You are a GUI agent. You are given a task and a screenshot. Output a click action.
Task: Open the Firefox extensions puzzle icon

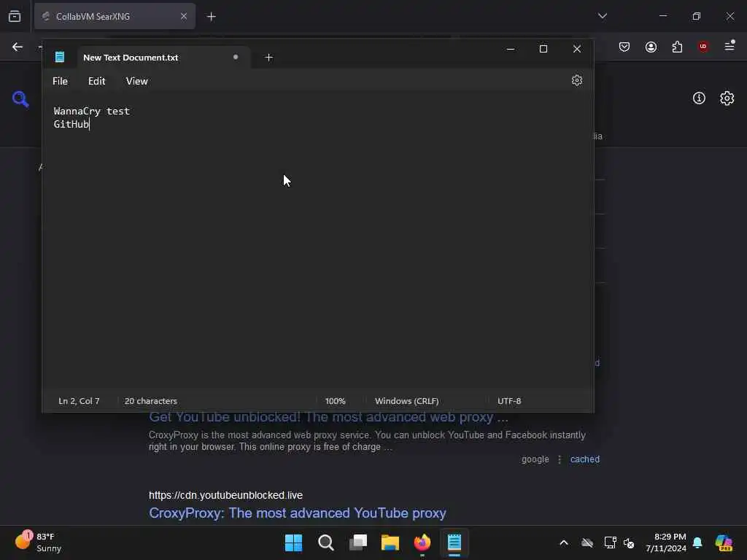pyautogui.click(x=677, y=47)
